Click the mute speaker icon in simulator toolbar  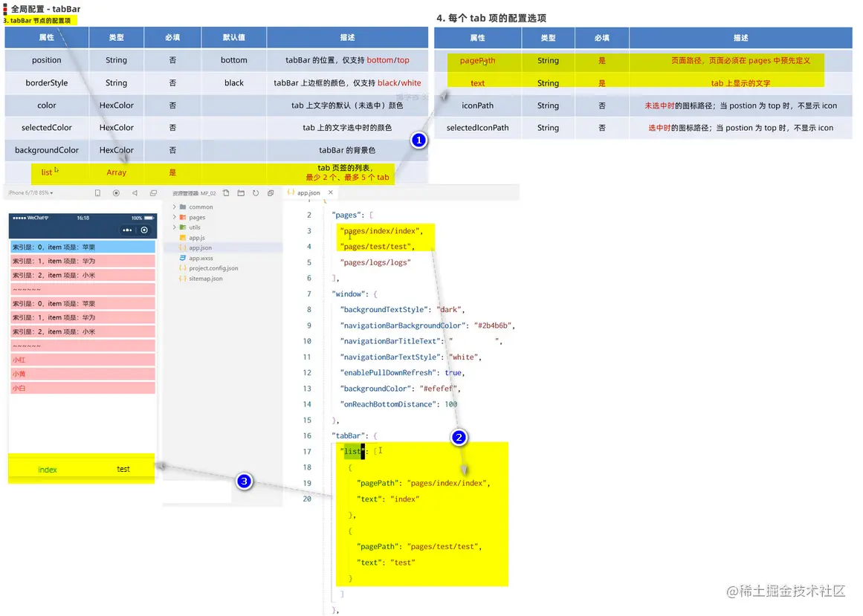135,193
